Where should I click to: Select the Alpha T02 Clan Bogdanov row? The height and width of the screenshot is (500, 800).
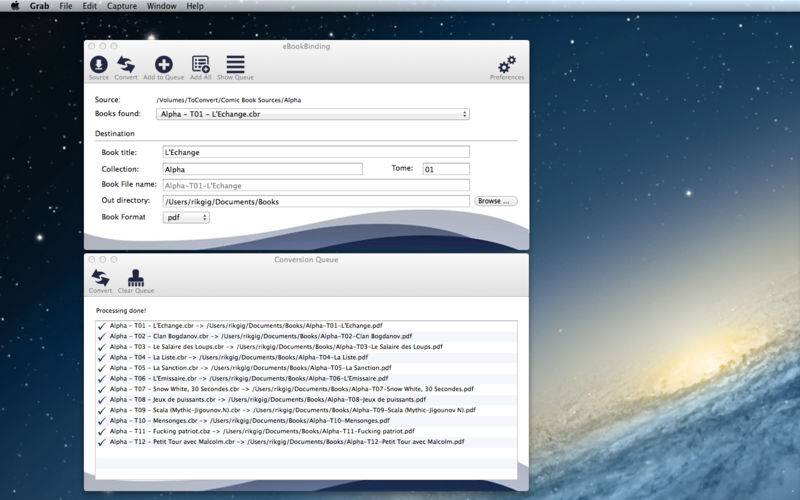(306, 336)
